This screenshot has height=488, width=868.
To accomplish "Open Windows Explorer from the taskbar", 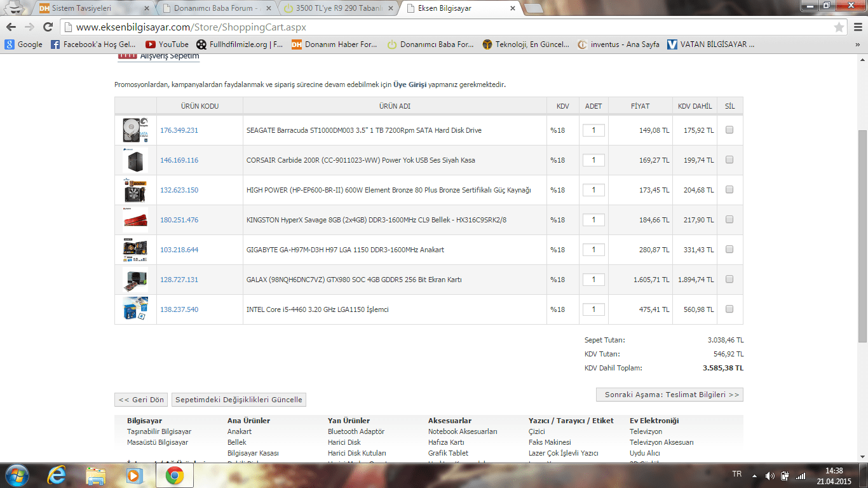I will coord(96,475).
